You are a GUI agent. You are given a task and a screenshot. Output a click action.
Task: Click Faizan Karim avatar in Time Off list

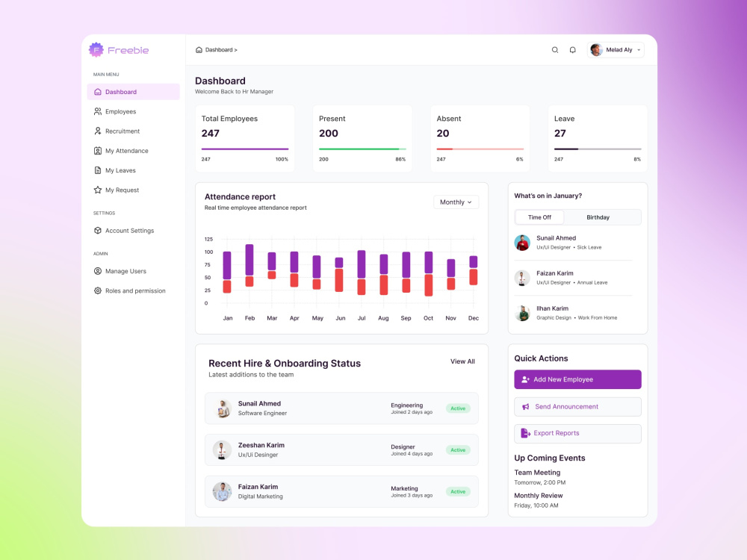click(522, 278)
